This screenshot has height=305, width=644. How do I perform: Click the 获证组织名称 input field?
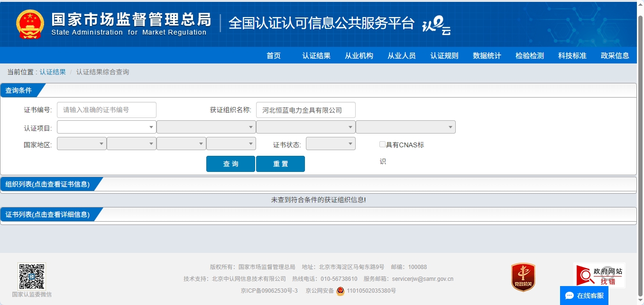306,110
